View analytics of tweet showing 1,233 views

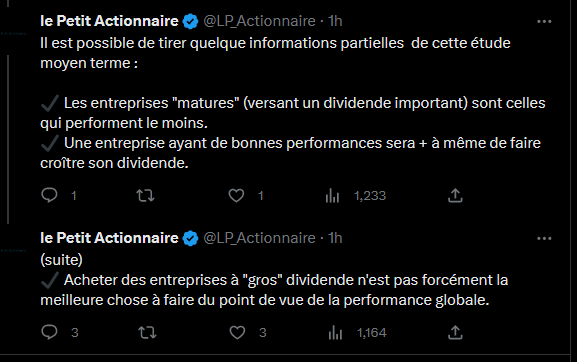[x=332, y=196]
